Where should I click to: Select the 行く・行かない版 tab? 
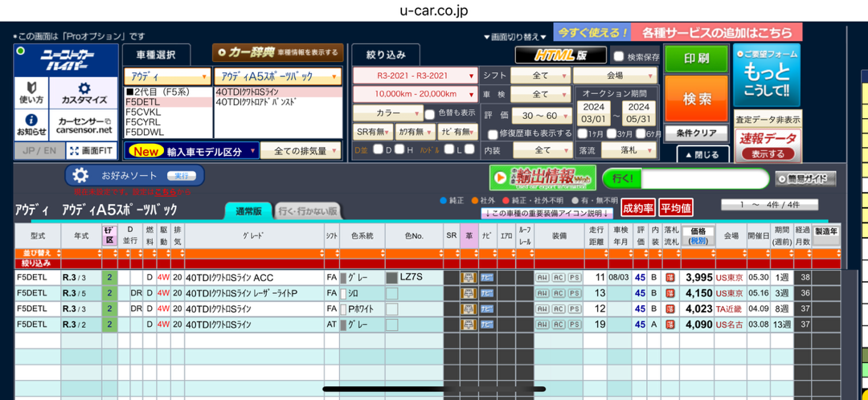[309, 210]
